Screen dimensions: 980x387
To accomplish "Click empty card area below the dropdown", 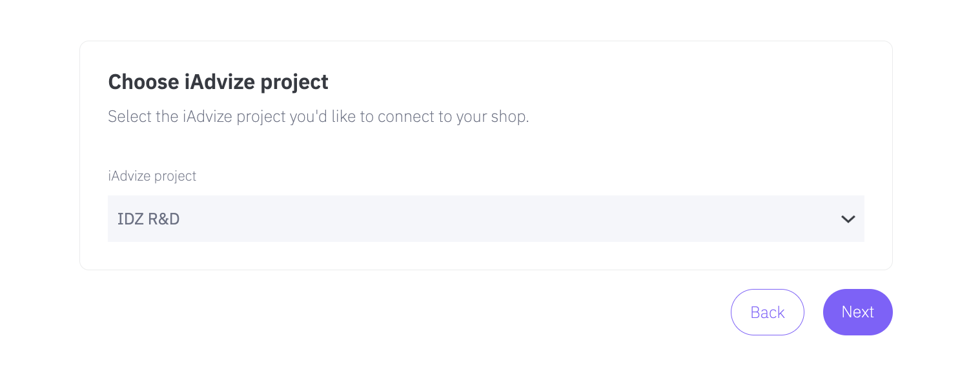I will [x=485, y=256].
